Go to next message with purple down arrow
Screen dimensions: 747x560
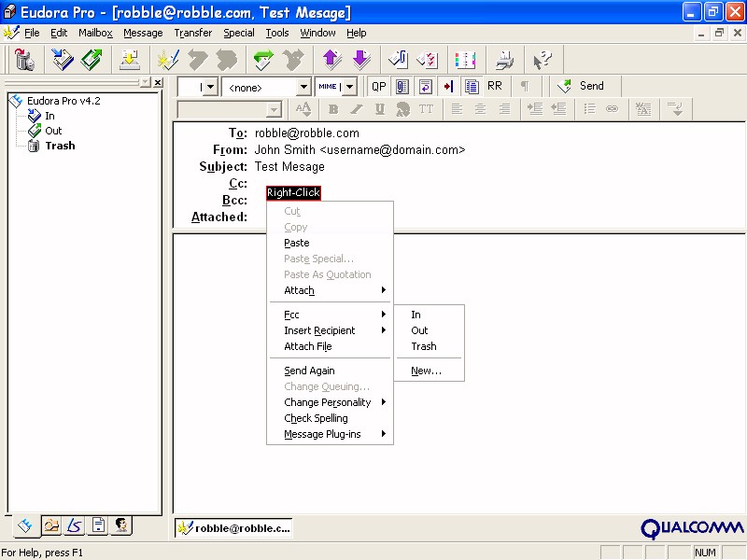tap(361, 60)
